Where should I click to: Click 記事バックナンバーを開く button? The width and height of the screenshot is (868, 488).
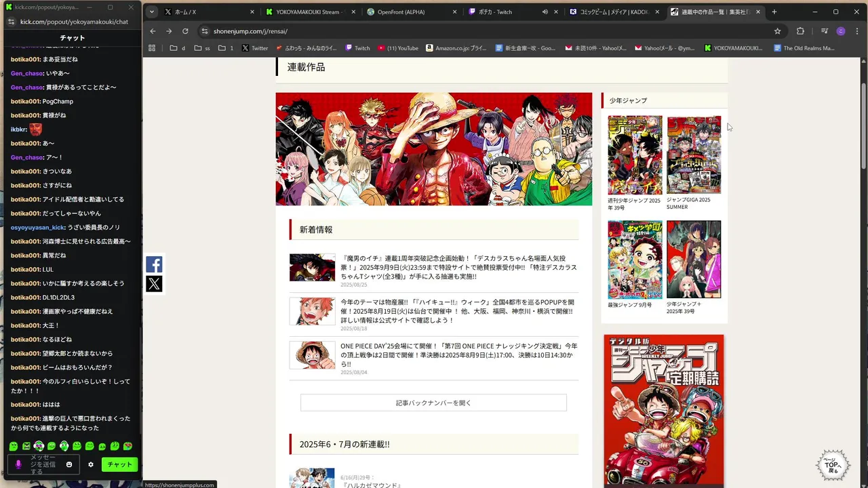pyautogui.click(x=433, y=403)
